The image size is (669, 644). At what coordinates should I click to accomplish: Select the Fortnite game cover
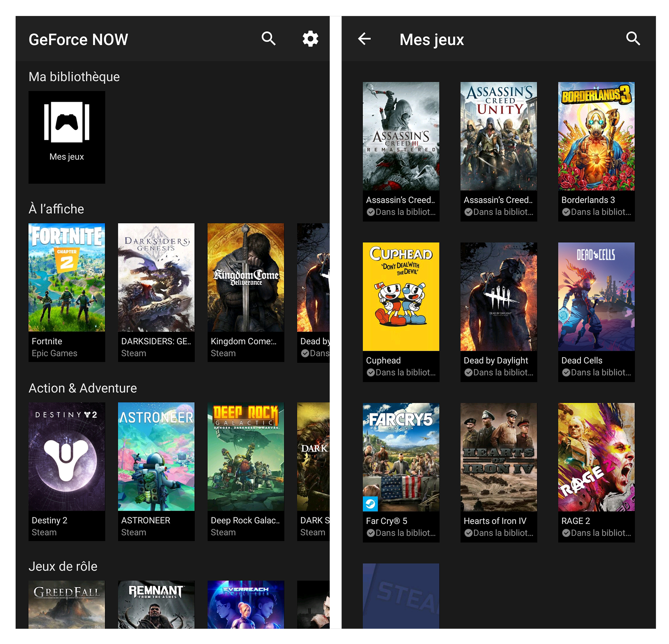67,277
